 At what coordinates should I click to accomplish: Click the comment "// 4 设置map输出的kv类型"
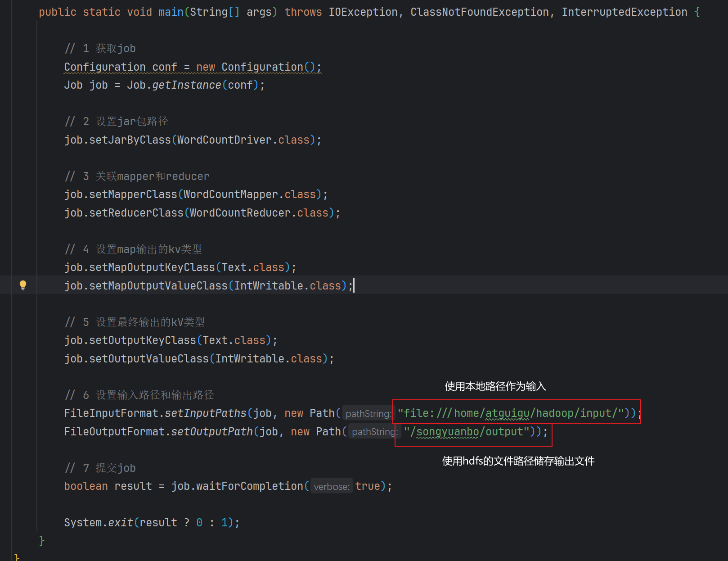coord(133,249)
